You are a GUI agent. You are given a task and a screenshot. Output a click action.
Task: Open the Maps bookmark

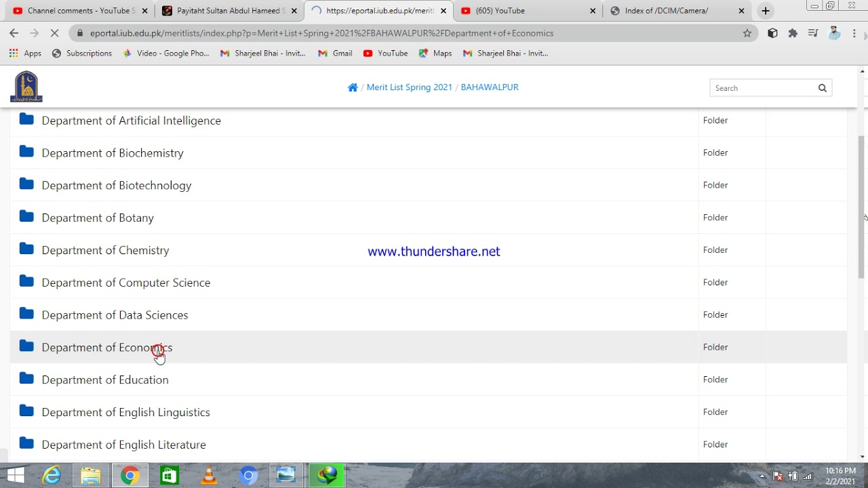[435, 53]
